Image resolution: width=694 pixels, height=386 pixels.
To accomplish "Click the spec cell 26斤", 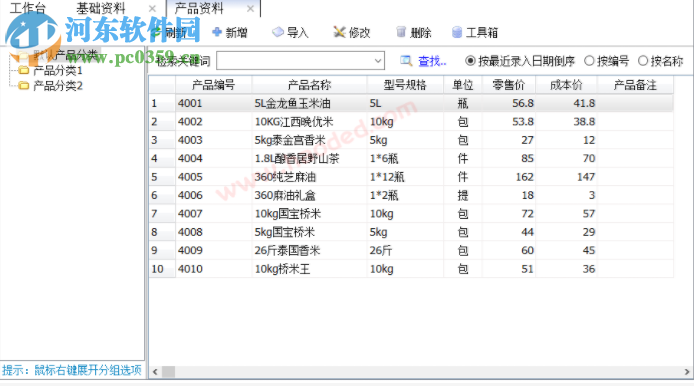I will point(405,251).
